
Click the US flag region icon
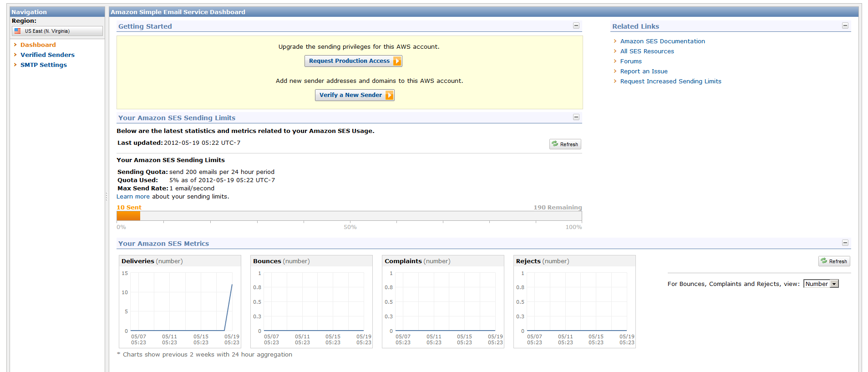click(18, 31)
